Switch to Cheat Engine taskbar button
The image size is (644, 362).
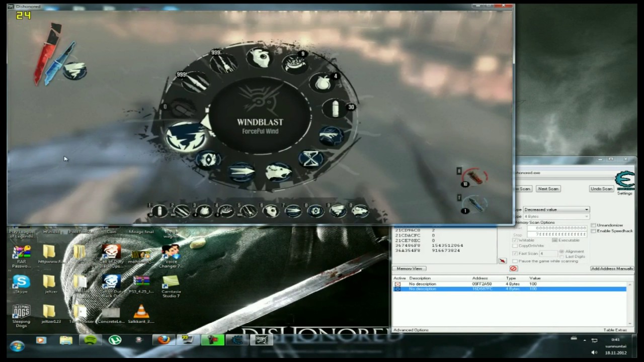coord(237,340)
